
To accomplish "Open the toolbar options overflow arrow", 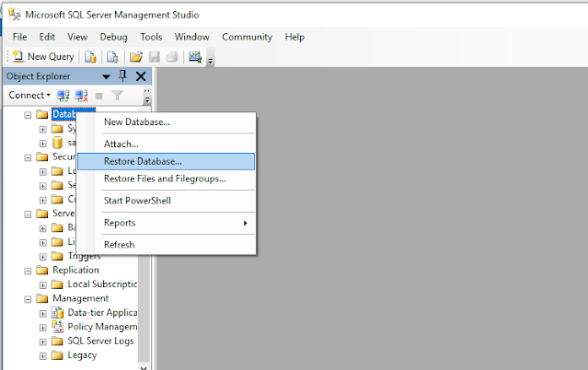I will click(x=211, y=61).
